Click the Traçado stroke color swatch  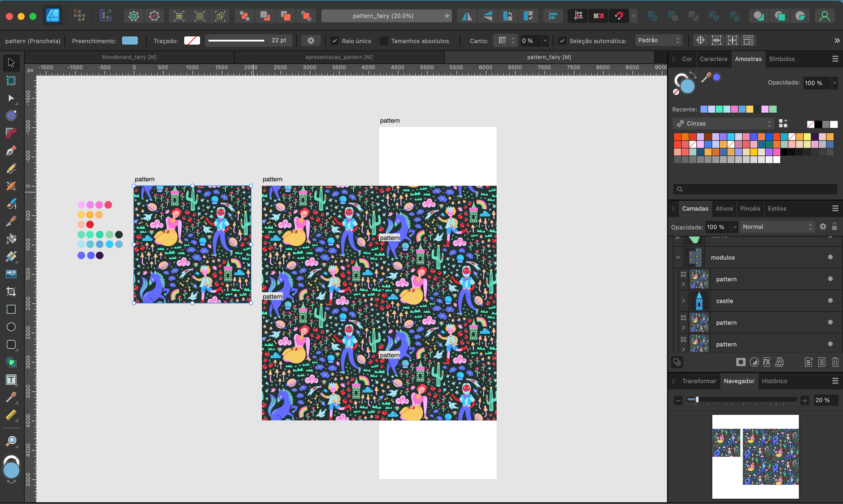(x=192, y=41)
